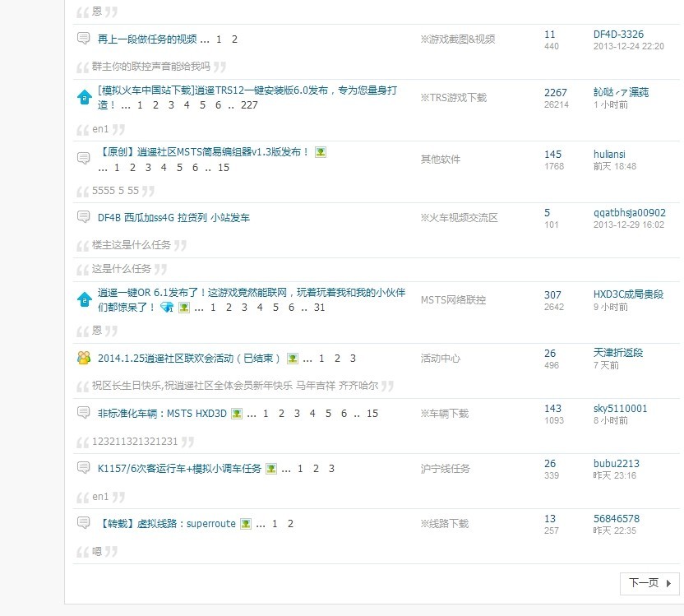This screenshot has width=684, height=616.
Task: Click the diamond digest icon on OR 6.1 thread
Action: coord(167,308)
